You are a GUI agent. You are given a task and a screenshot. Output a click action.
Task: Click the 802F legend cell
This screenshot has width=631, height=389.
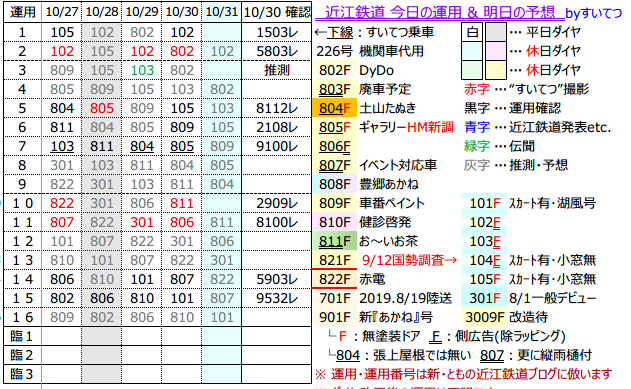(x=334, y=70)
